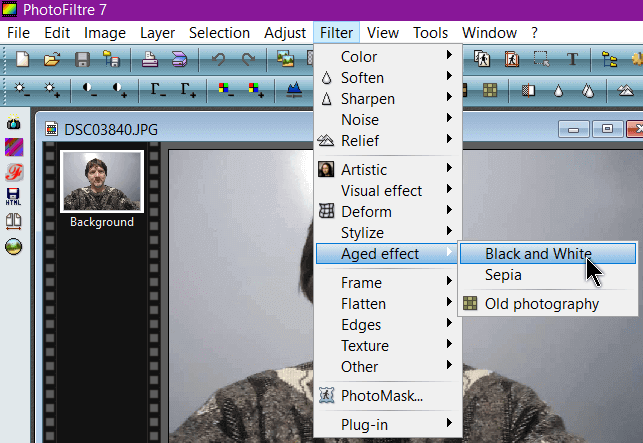Click the Open file folder icon
The image size is (643, 443).
click(x=51, y=59)
